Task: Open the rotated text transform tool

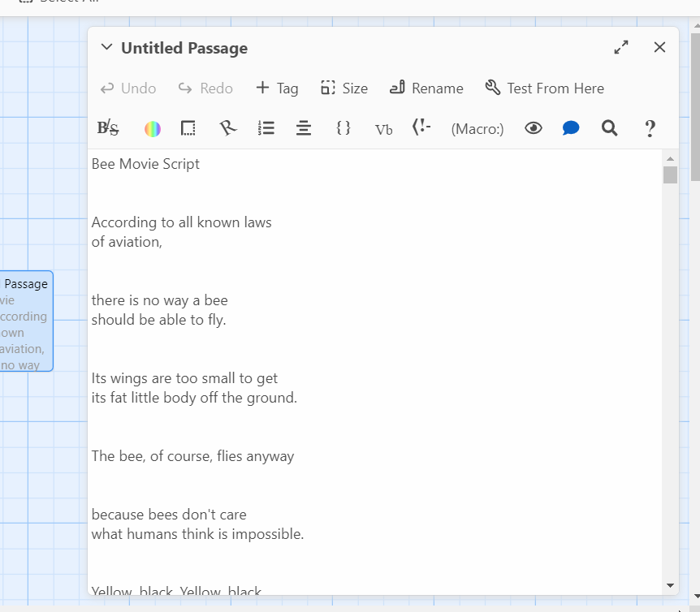Action: (x=227, y=128)
